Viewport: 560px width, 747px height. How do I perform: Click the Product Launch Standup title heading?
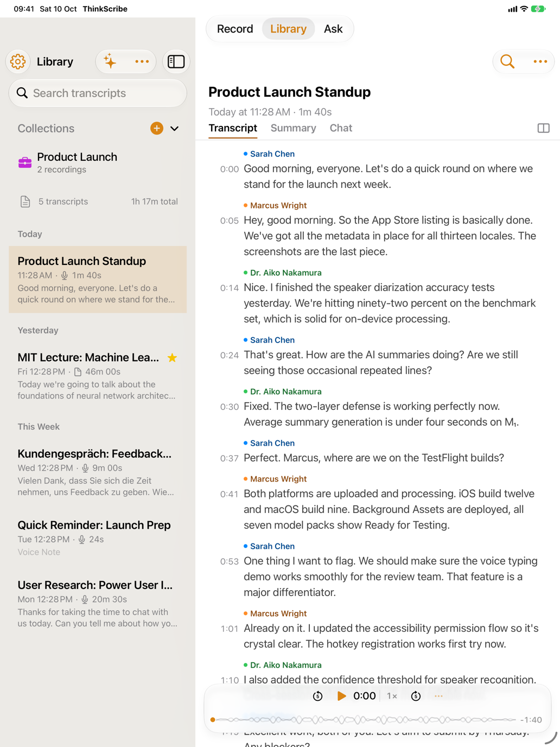290,92
